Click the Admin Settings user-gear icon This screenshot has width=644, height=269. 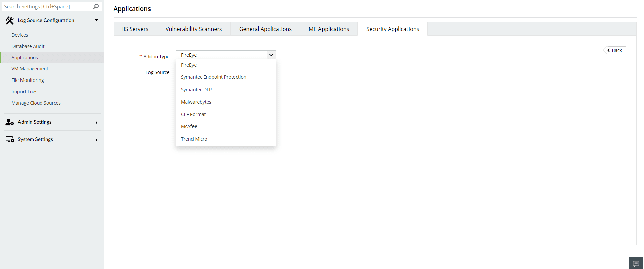(x=10, y=122)
